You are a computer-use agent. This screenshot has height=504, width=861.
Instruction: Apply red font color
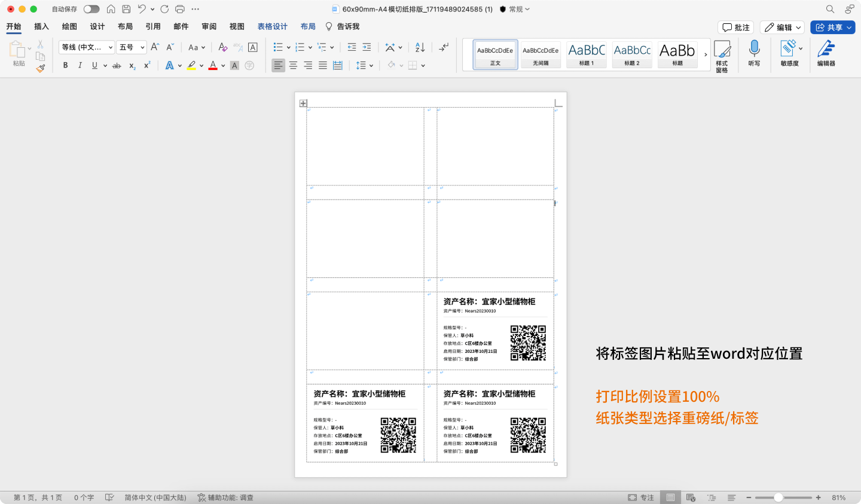[213, 65]
